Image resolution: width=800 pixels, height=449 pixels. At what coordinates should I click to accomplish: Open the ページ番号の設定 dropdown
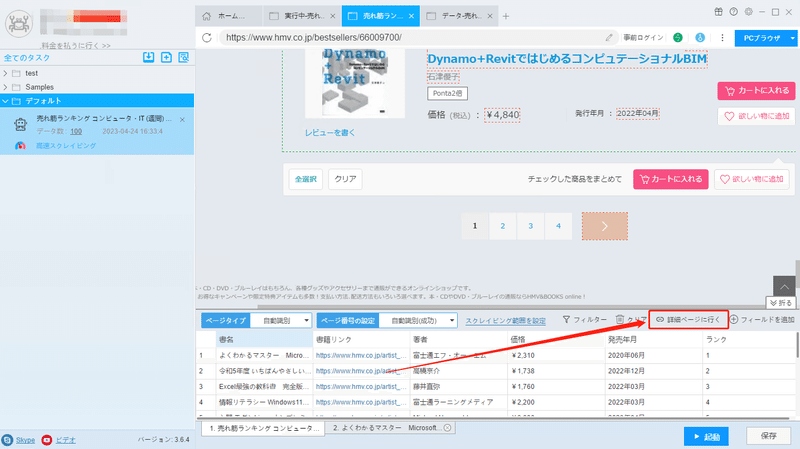tap(418, 320)
